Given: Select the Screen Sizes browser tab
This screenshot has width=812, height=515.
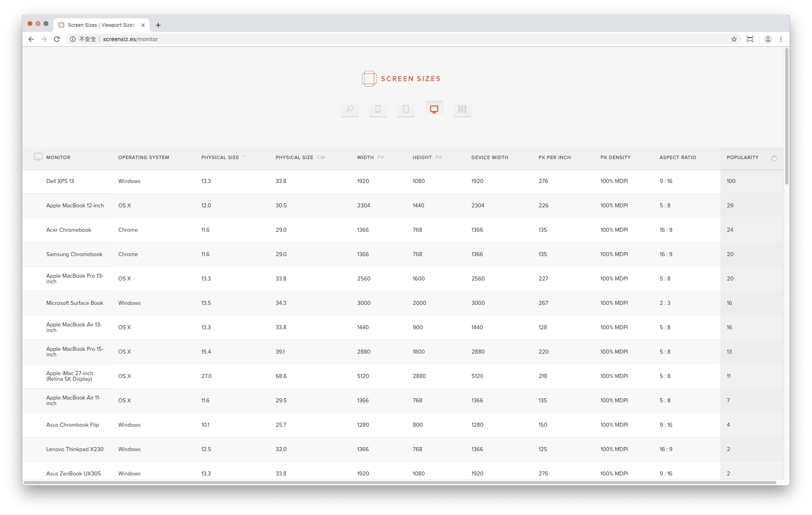Looking at the screenshot, I should coord(101,25).
